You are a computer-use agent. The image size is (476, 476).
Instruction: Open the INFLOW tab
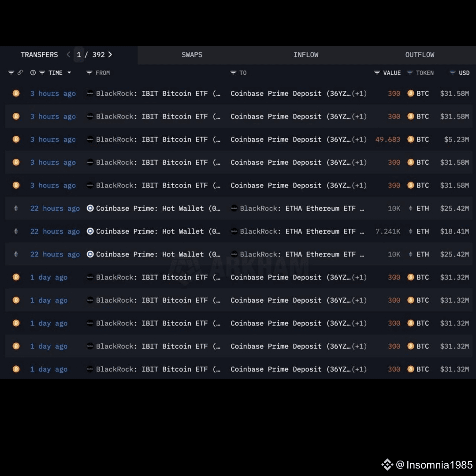click(x=306, y=55)
